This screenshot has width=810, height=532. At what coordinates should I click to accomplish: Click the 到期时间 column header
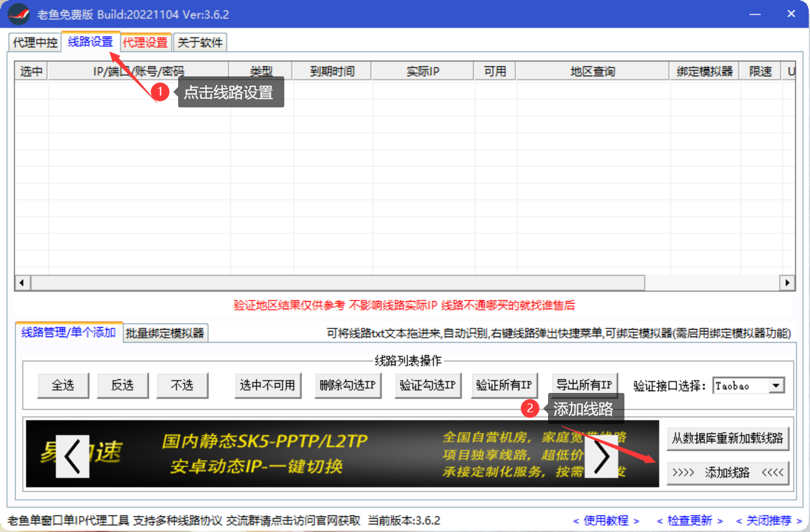click(x=332, y=71)
